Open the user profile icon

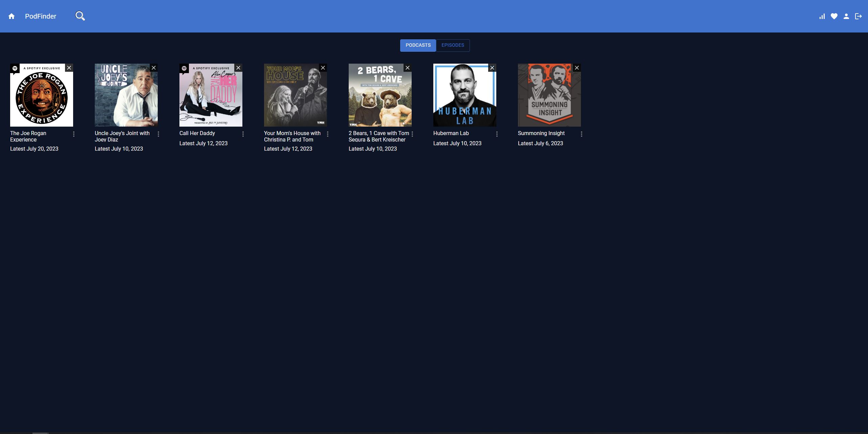click(846, 16)
